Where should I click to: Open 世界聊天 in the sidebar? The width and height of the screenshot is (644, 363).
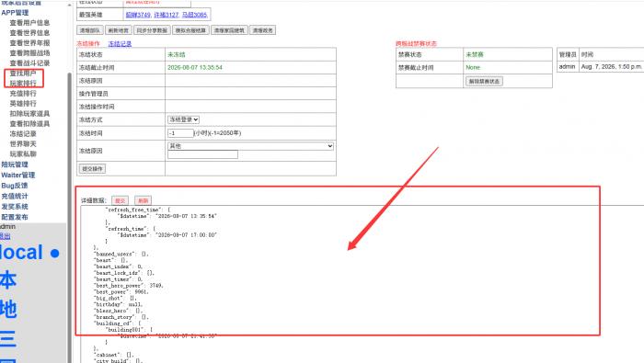point(23,144)
